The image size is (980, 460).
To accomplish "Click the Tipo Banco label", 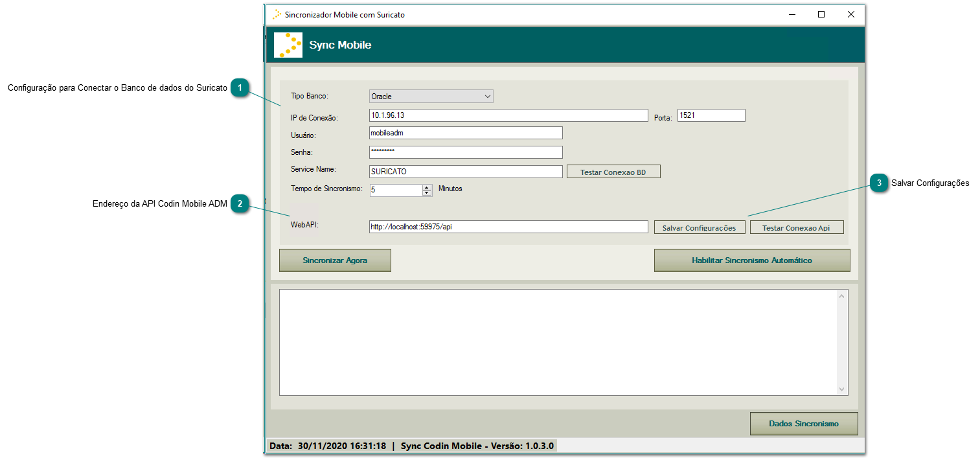I will tap(310, 96).
